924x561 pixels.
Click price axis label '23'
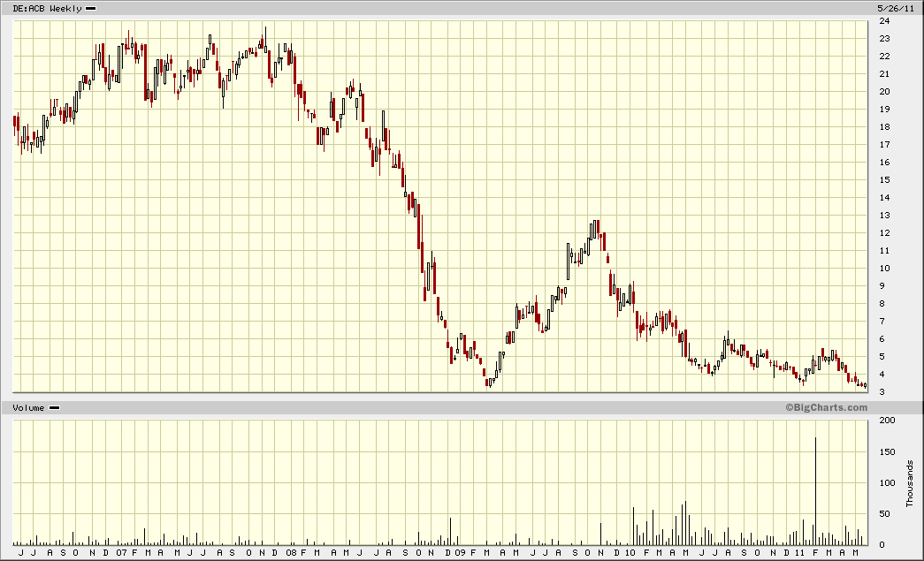[x=884, y=38]
